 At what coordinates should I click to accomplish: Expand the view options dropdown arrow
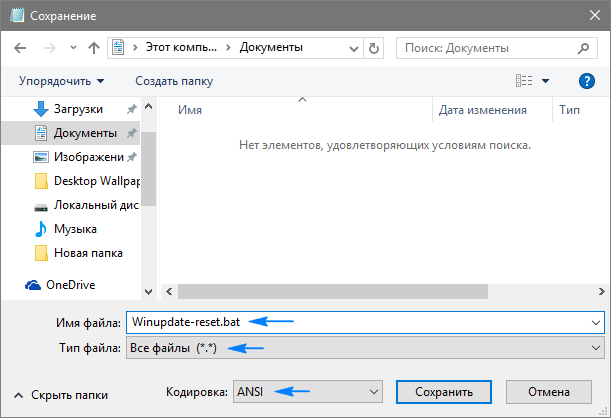[x=546, y=81]
